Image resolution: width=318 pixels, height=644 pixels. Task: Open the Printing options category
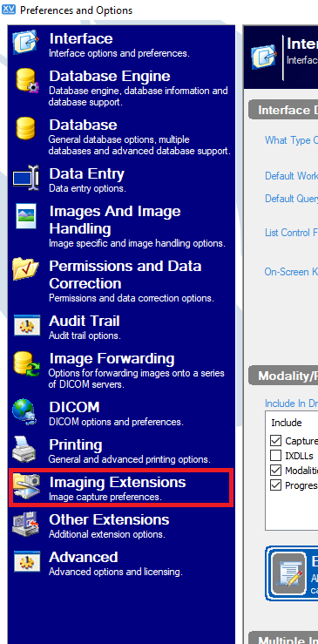[121, 451]
